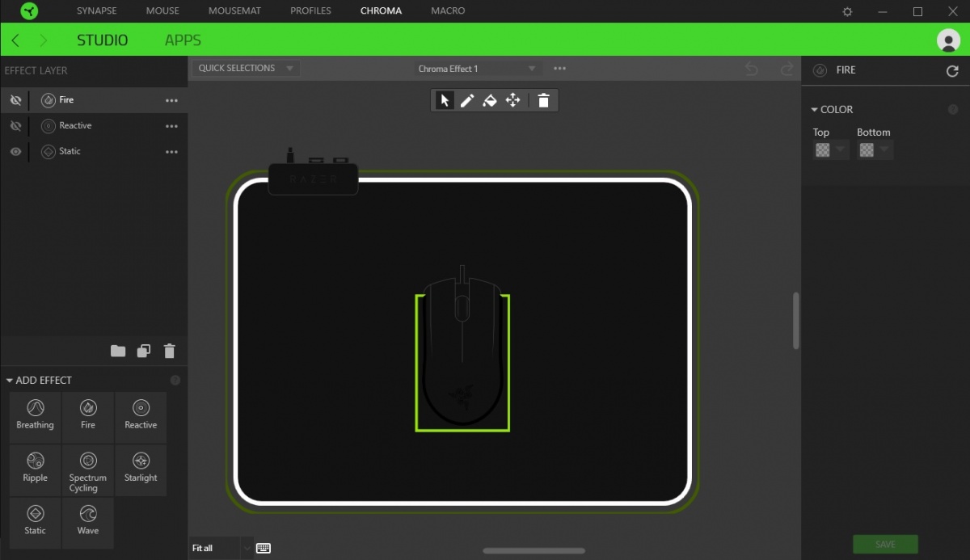
Task: Select the Reactive effect layer row
Action: (94, 126)
